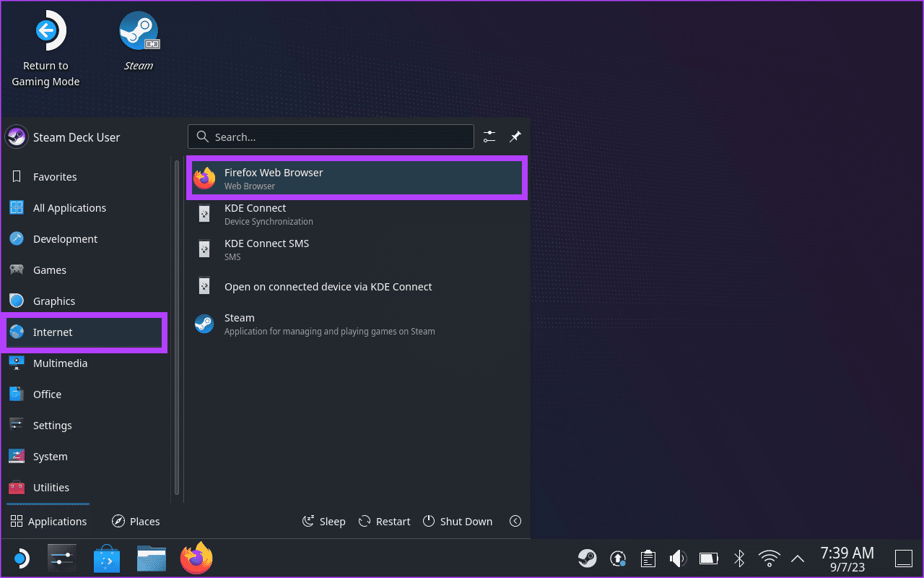This screenshot has height=578, width=924.
Task: Switch to the Places tab
Action: click(x=136, y=521)
